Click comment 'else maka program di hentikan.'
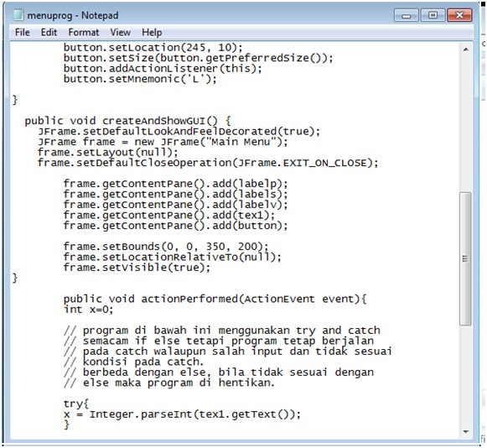The width and height of the screenshot is (487, 448). click(x=169, y=383)
